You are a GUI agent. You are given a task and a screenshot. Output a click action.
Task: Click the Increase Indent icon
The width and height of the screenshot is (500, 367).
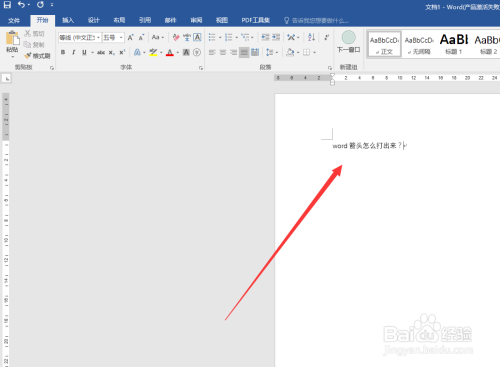click(x=276, y=37)
